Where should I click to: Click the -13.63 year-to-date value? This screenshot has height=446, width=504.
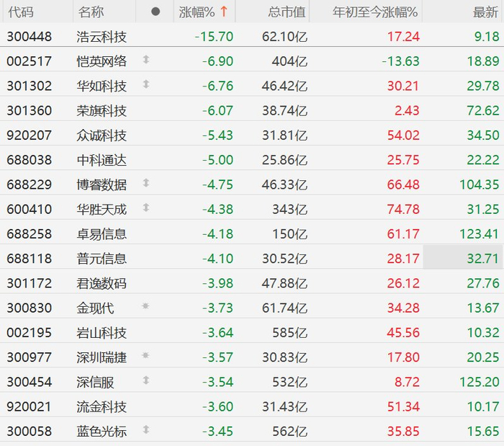400,61
